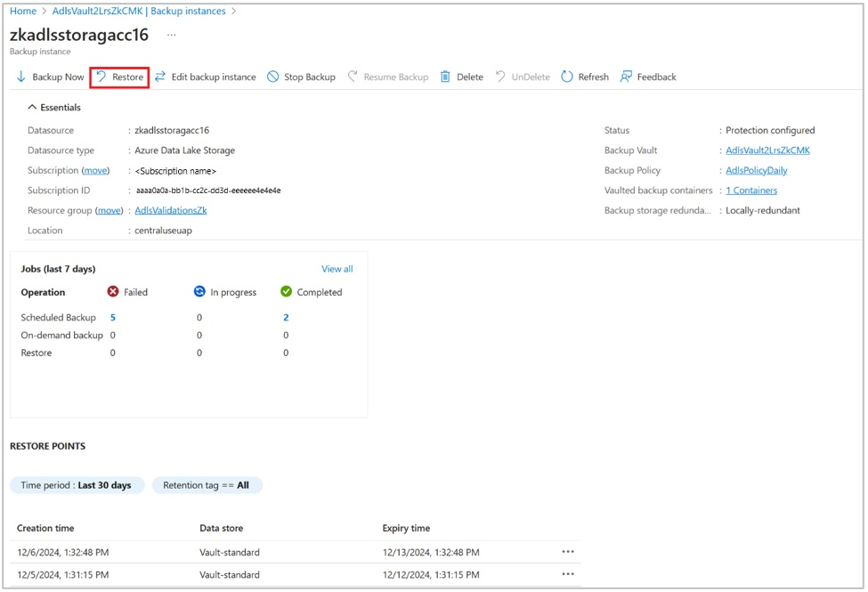Image resolution: width=868 pixels, height=592 pixels.
Task: Go to Home in the breadcrumb
Action: pyautogui.click(x=22, y=11)
